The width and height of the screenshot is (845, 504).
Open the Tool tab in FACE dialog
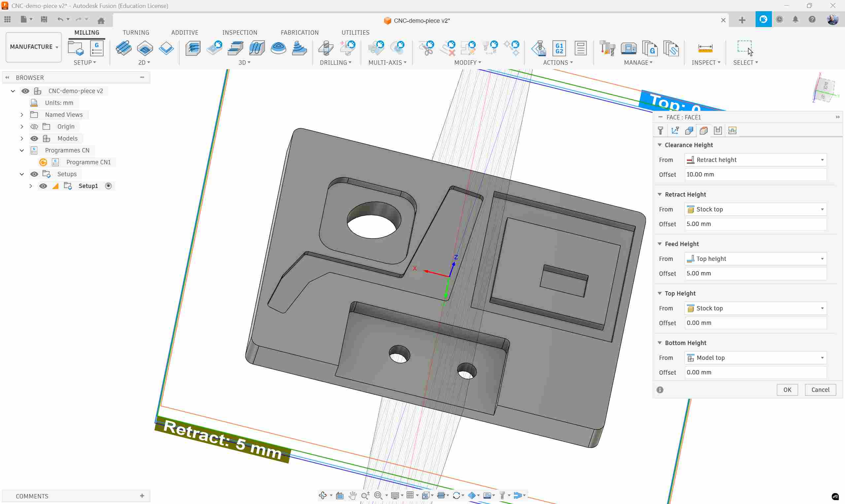(660, 131)
